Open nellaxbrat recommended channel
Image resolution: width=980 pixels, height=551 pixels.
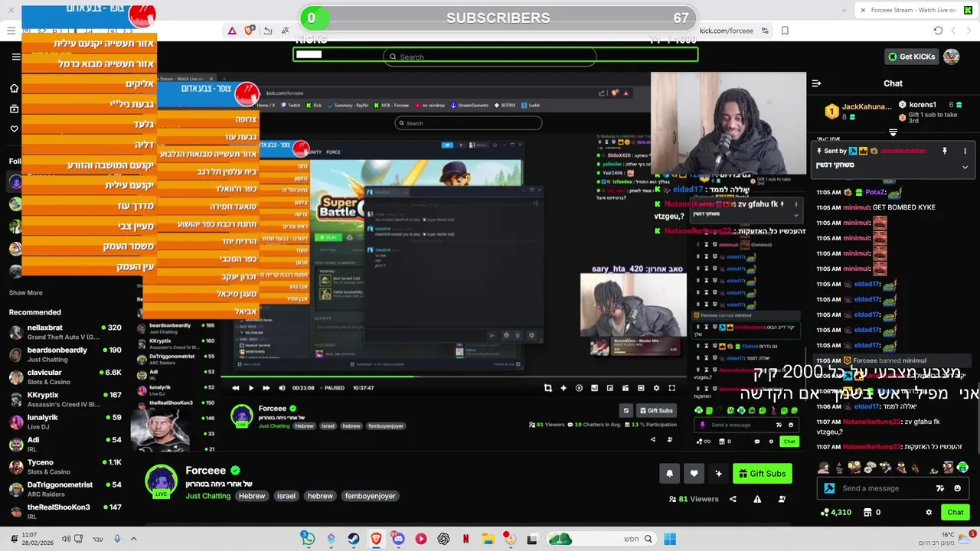coord(65,331)
